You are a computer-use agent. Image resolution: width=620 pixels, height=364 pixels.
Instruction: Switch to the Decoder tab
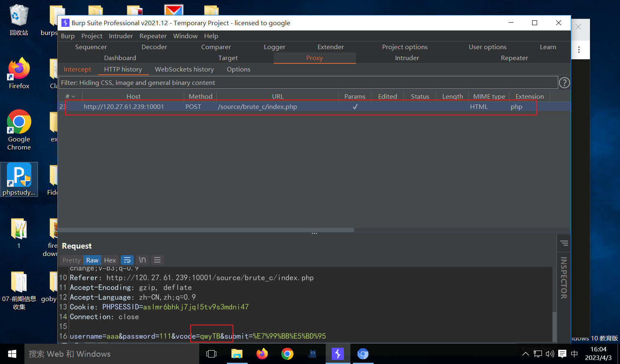[154, 47]
